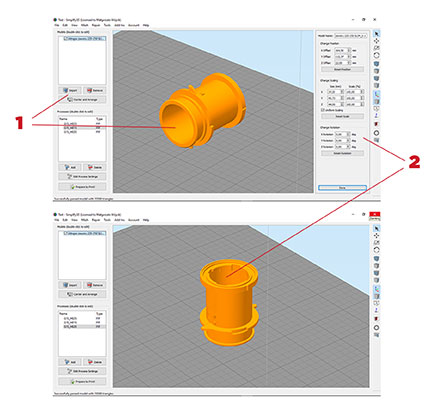Click Center and Arrange in upper window
The image size is (434, 411).
coord(82,99)
